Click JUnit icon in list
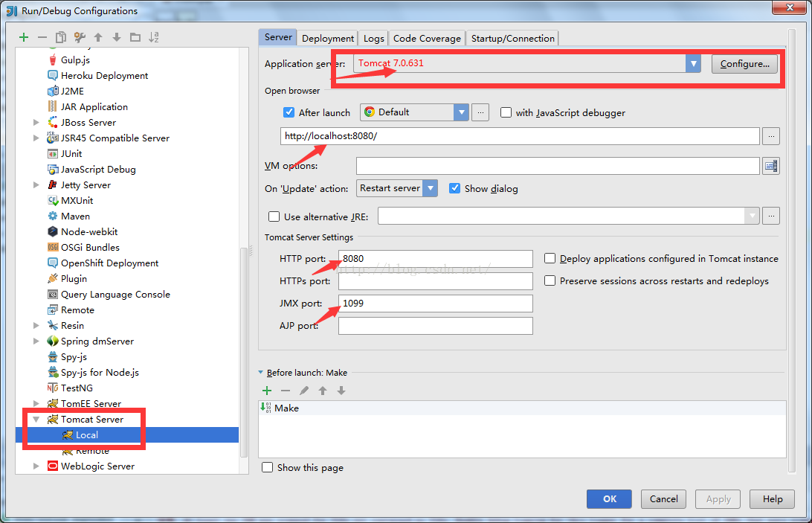 (x=52, y=153)
